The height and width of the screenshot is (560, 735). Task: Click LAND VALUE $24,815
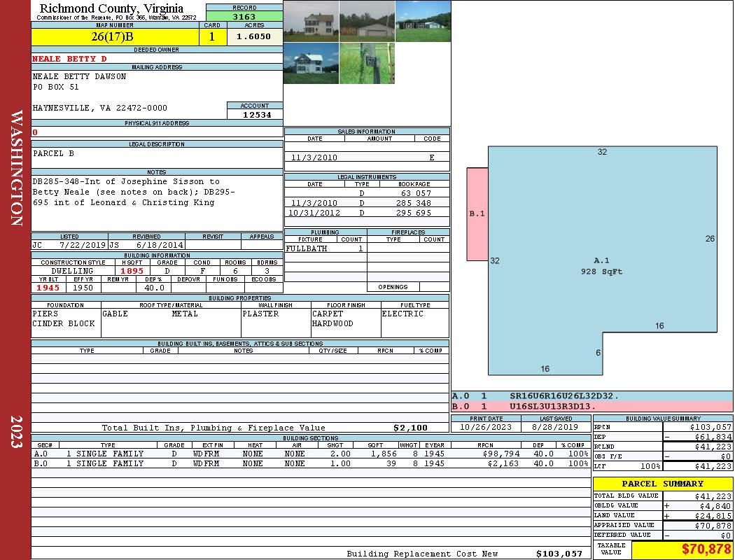[713, 516]
